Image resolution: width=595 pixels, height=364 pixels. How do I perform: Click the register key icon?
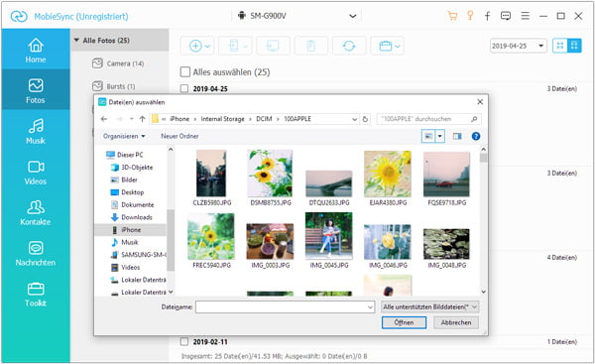[470, 16]
